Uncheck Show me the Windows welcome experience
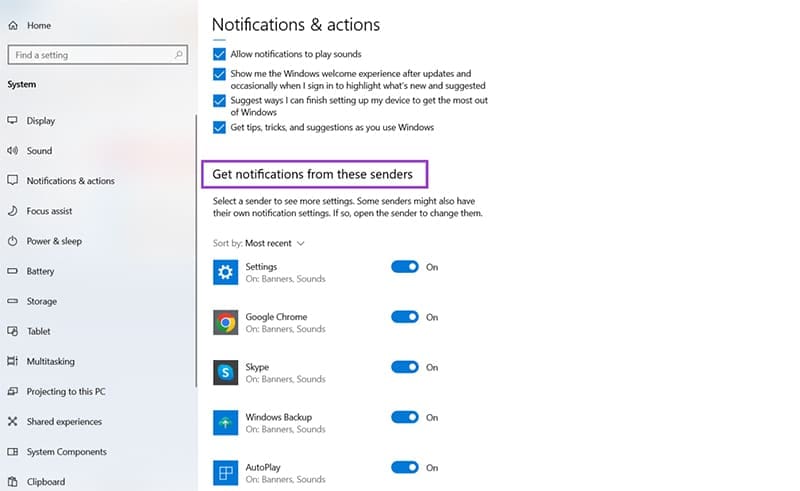This screenshot has height=491, width=800. pos(219,74)
